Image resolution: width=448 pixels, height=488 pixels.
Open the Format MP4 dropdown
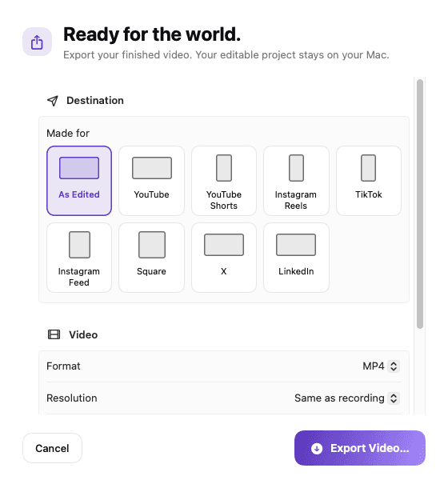coord(381,366)
